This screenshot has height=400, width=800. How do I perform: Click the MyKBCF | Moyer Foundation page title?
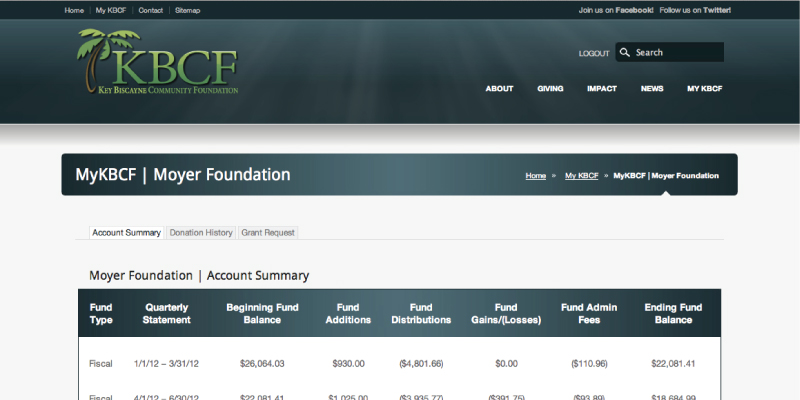183,174
